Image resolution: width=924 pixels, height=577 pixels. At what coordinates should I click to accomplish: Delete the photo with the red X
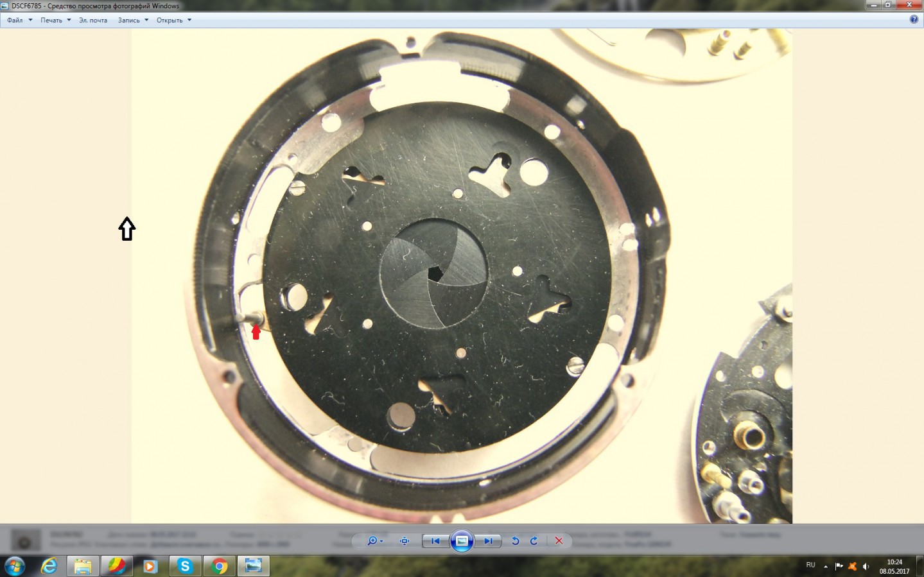(x=559, y=541)
